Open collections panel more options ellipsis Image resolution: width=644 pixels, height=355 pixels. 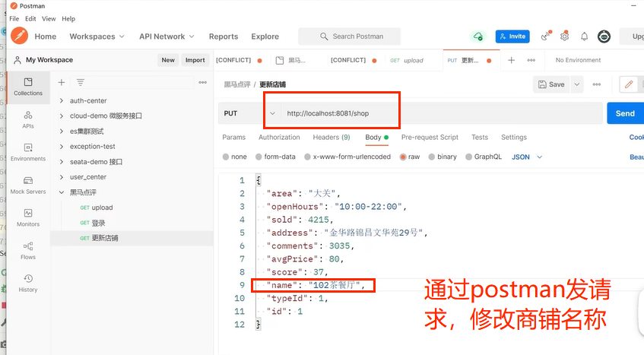click(x=202, y=83)
